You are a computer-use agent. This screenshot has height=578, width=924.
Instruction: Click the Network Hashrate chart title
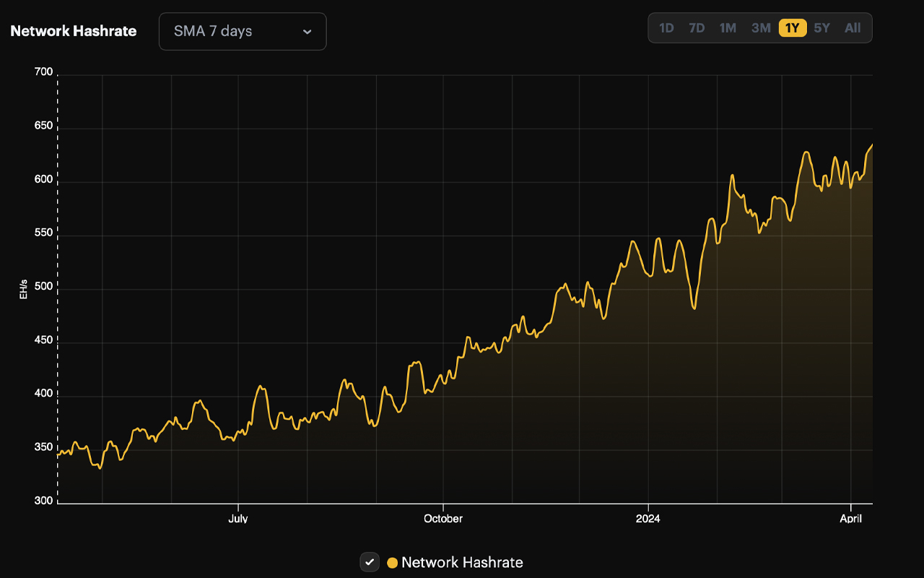tap(73, 31)
